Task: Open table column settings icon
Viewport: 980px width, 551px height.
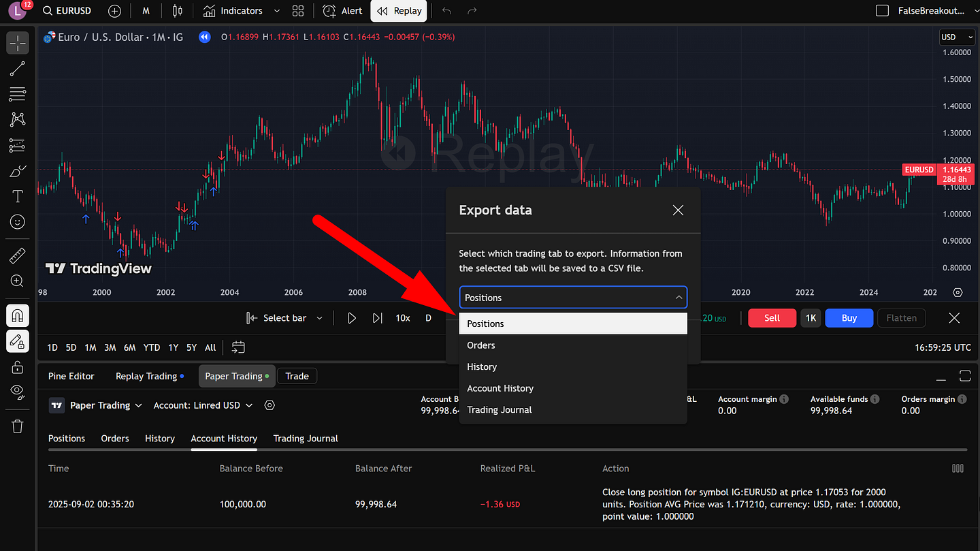Action: click(958, 469)
